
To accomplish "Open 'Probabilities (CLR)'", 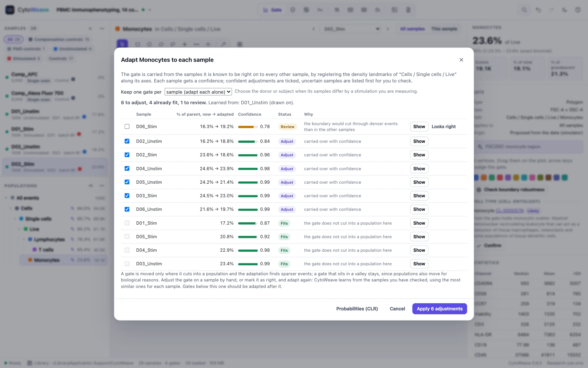I will 357,309.
